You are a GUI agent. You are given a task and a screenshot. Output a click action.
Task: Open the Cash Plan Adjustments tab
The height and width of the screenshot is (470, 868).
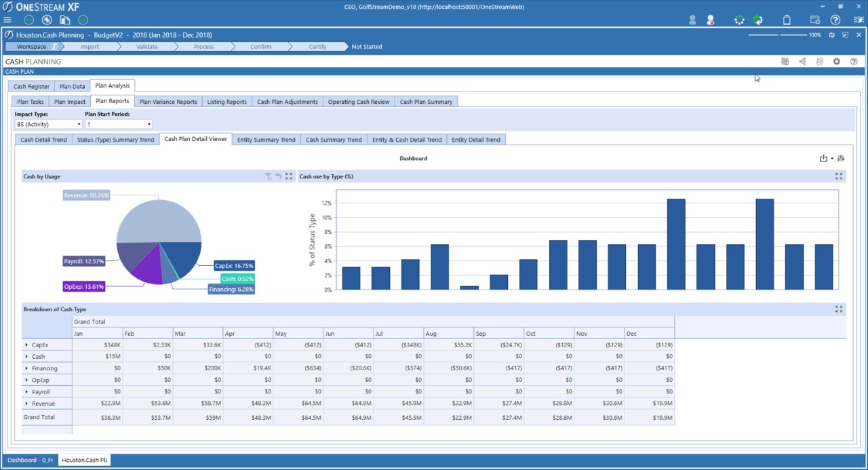(288, 102)
